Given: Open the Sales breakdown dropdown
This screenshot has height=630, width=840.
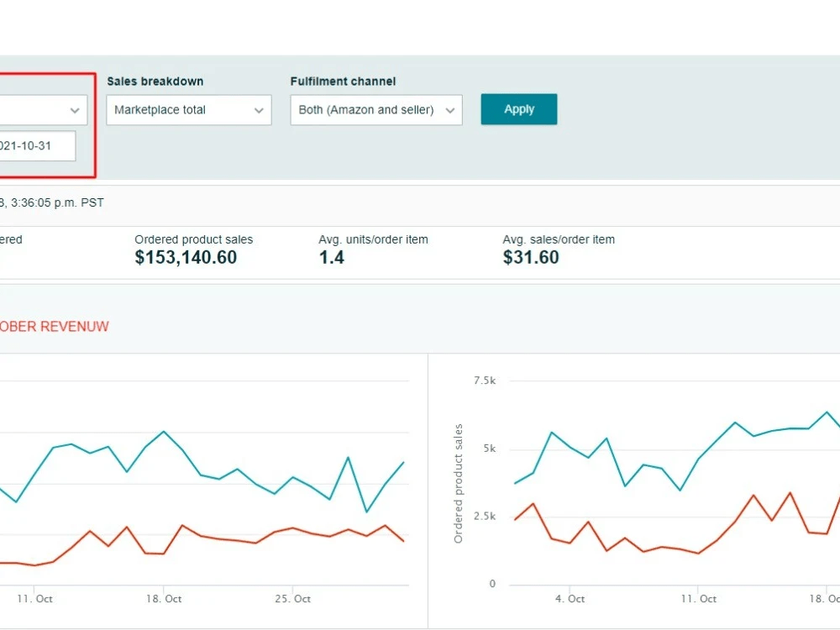Looking at the screenshot, I should [x=188, y=110].
